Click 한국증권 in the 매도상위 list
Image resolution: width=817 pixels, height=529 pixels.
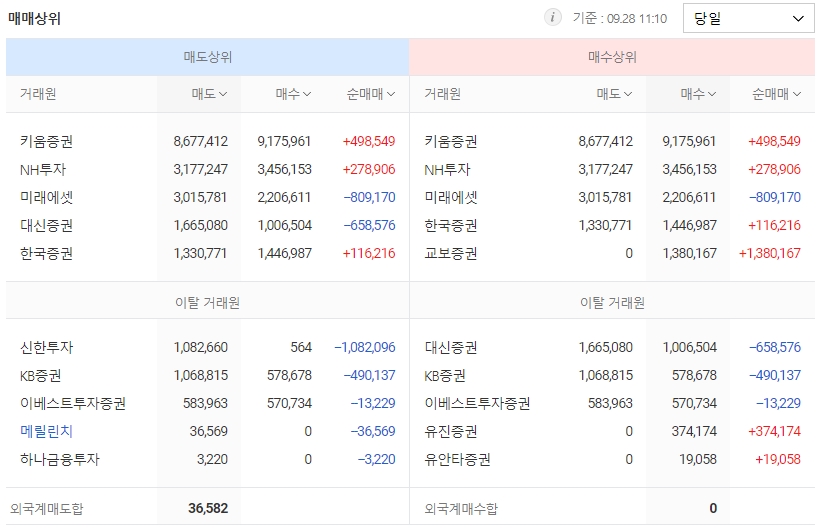(46, 253)
